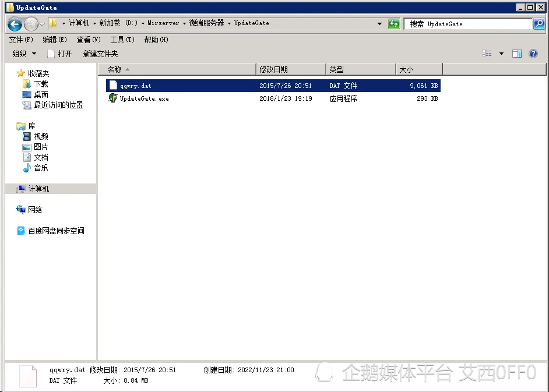Click the 新建文件夹 (New folder) button

click(x=100, y=54)
